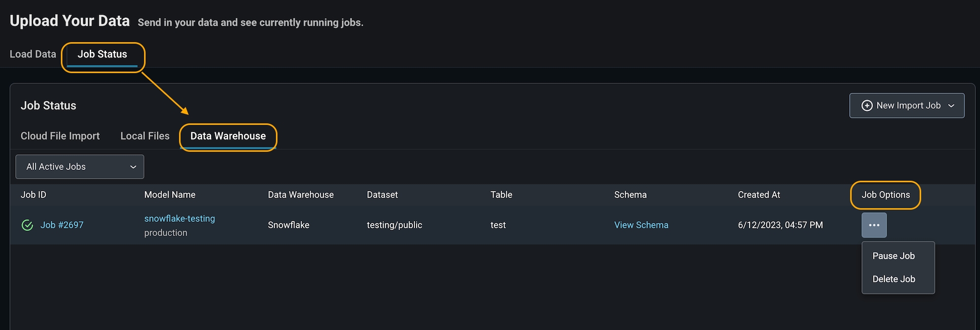Switch to the Local Files tab
The width and height of the screenshot is (980, 330).
coord(145,136)
